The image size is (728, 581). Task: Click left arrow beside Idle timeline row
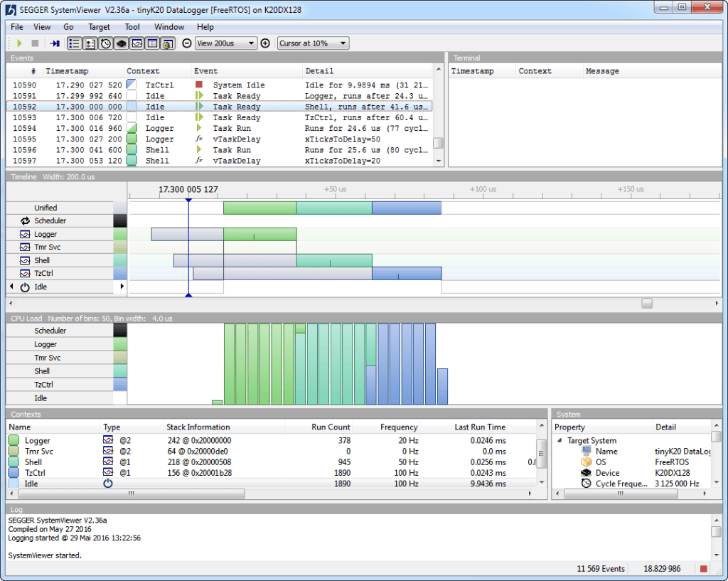tap(11, 287)
